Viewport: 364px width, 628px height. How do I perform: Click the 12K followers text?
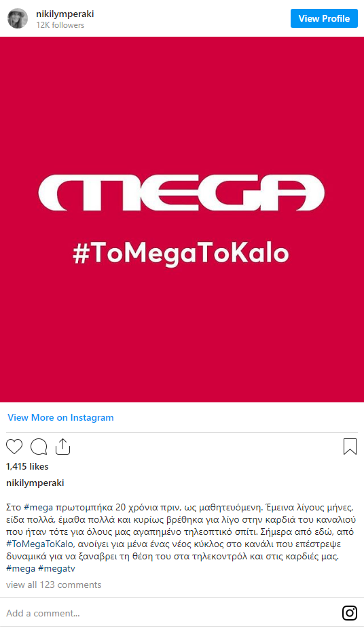(x=60, y=25)
